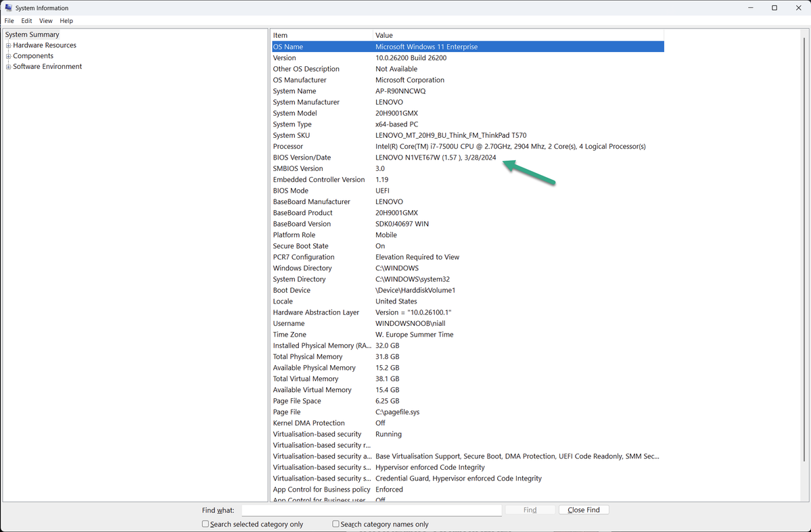The image size is (811, 532).
Task: Select the System Name row
Action: (467, 91)
